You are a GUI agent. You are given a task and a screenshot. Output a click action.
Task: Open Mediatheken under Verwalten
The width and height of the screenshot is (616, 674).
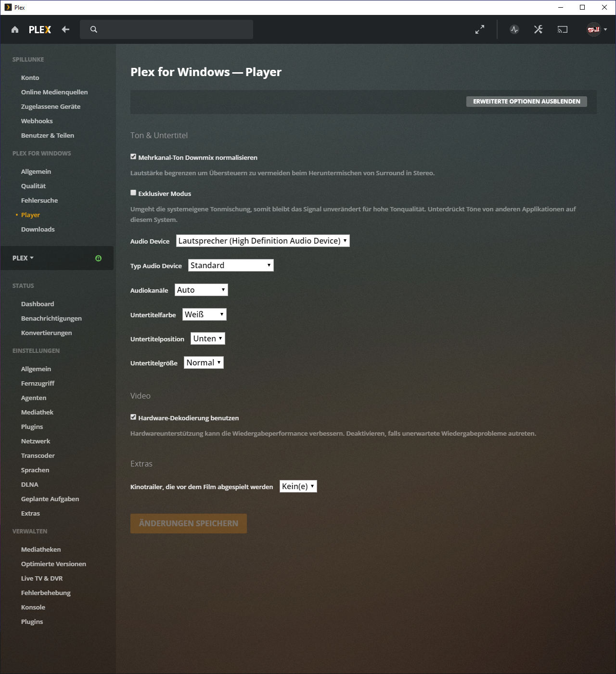click(x=41, y=549)
